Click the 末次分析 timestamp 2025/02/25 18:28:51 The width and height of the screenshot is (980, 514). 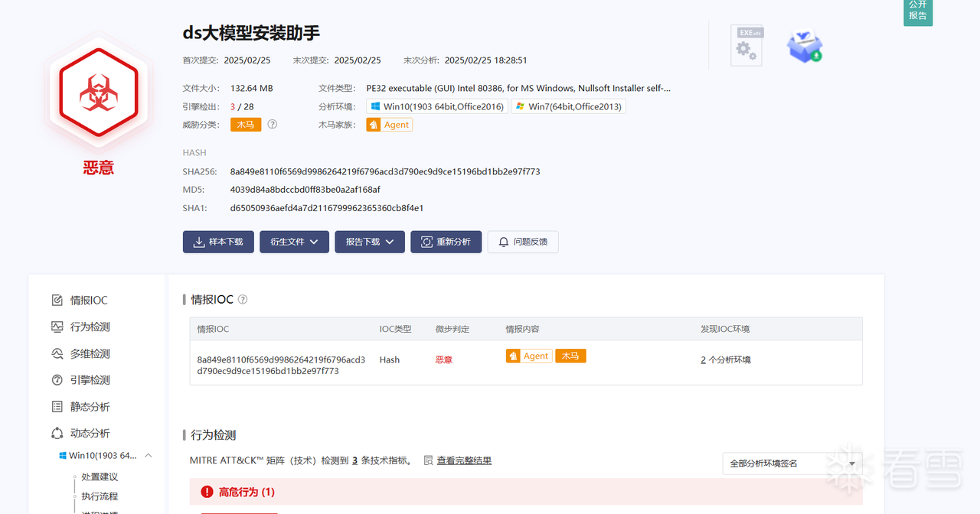(x=486, y=60)
